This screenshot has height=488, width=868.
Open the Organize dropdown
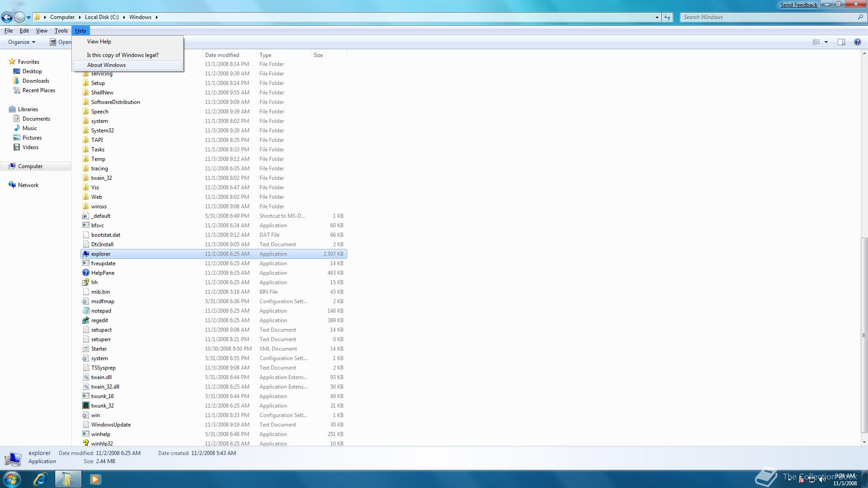coord(21,42)
